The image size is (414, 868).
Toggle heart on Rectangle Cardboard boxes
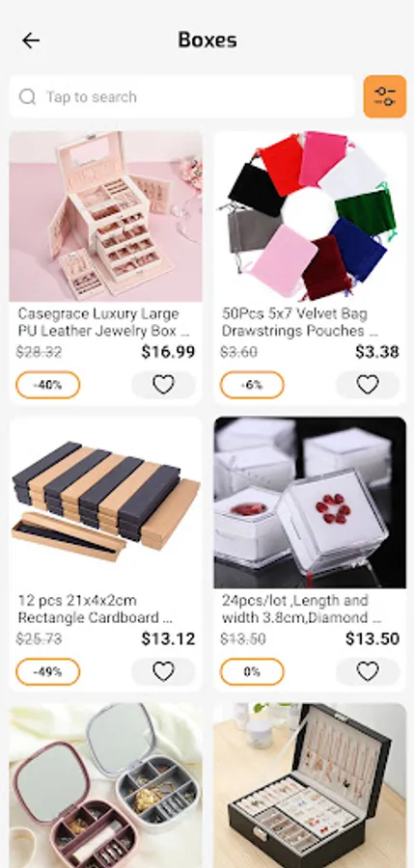tap(163, 671)
